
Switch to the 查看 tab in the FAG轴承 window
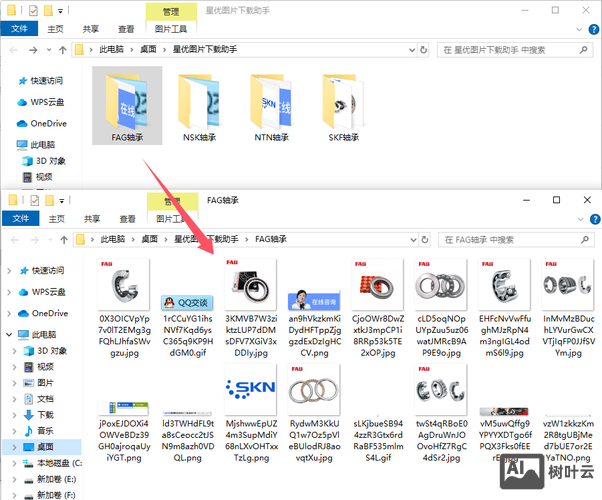(x=127, y=219)
